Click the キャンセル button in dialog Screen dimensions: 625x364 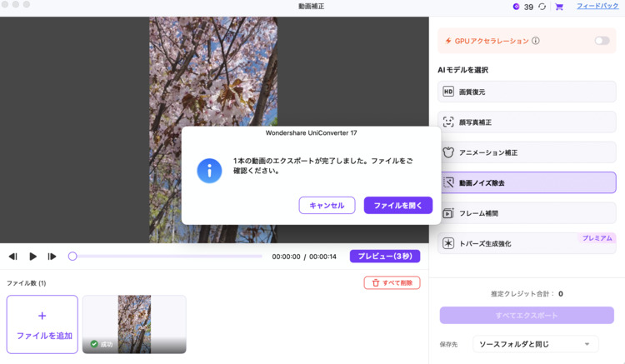[327, 205]
